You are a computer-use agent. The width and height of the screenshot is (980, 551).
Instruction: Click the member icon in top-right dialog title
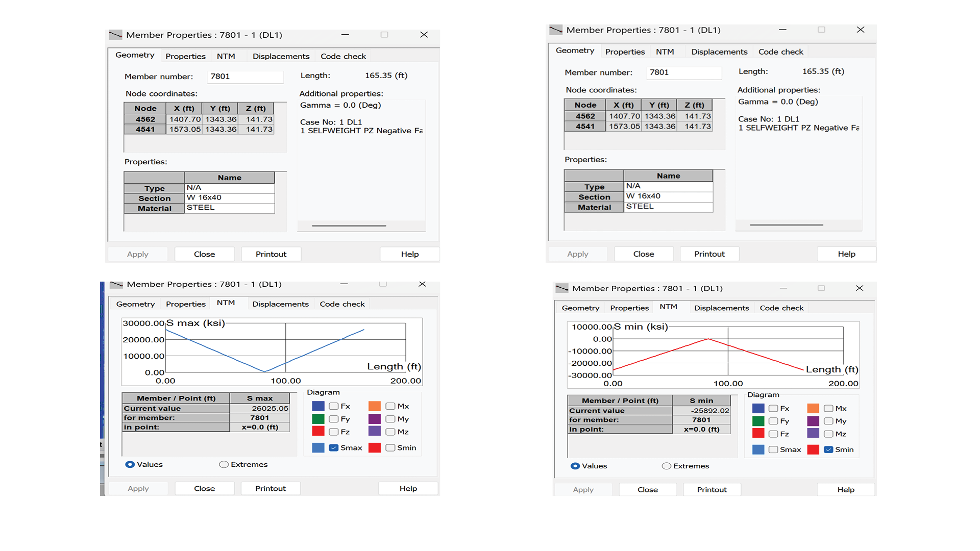(x=555, y=30)
